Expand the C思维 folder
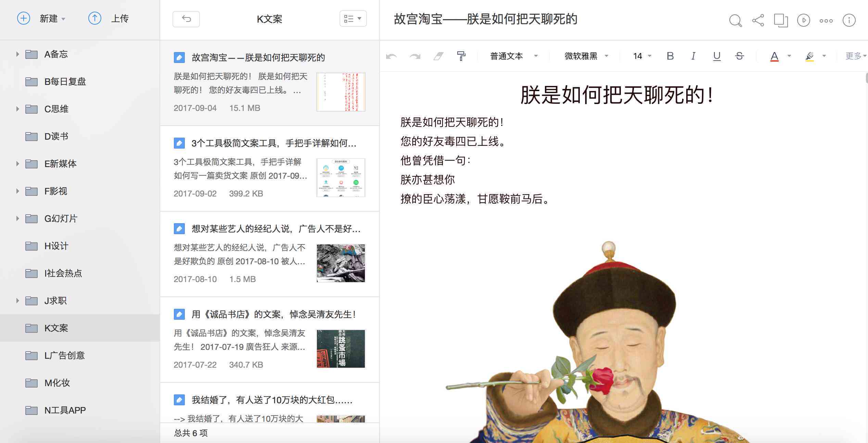868x443 pixels. pos(17,109)
